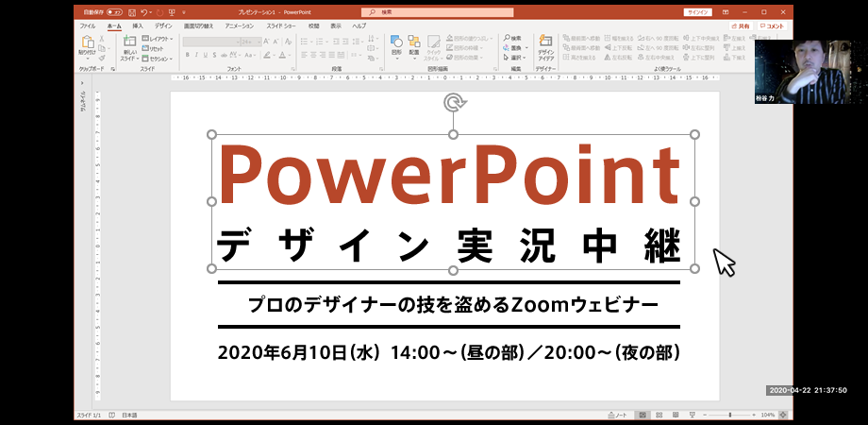The image size is (868, 425).
Task: Click 検索 (Find) in the Editing group
Action: pos(512,38)
